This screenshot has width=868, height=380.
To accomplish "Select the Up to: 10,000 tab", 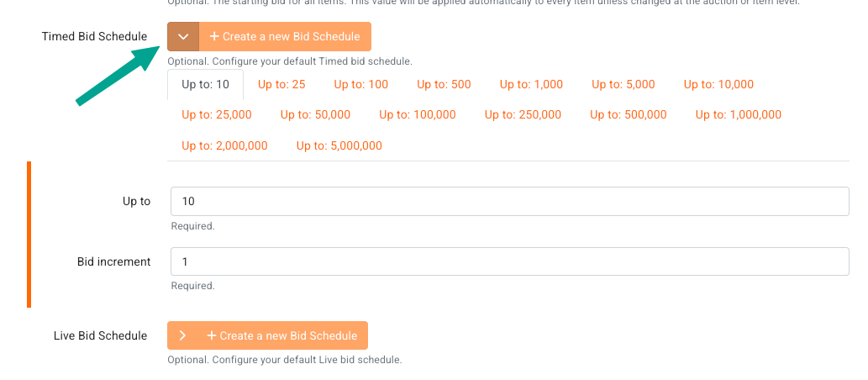I will (718, 85).
